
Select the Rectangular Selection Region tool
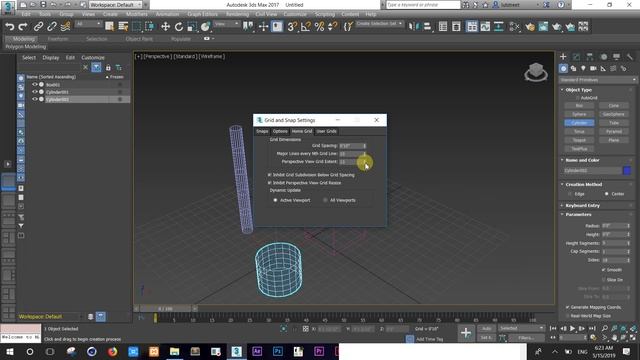pos(136,27)
